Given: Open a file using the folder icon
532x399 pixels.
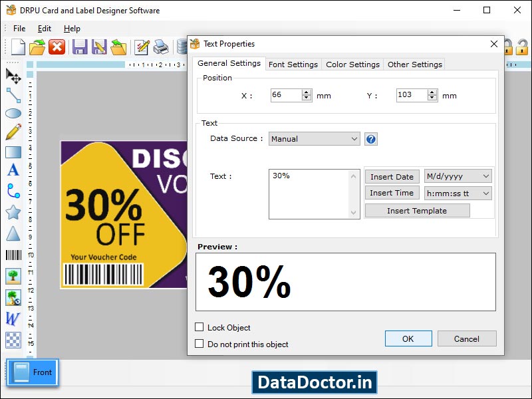Looking at the screenshot, I should point(37,47).
